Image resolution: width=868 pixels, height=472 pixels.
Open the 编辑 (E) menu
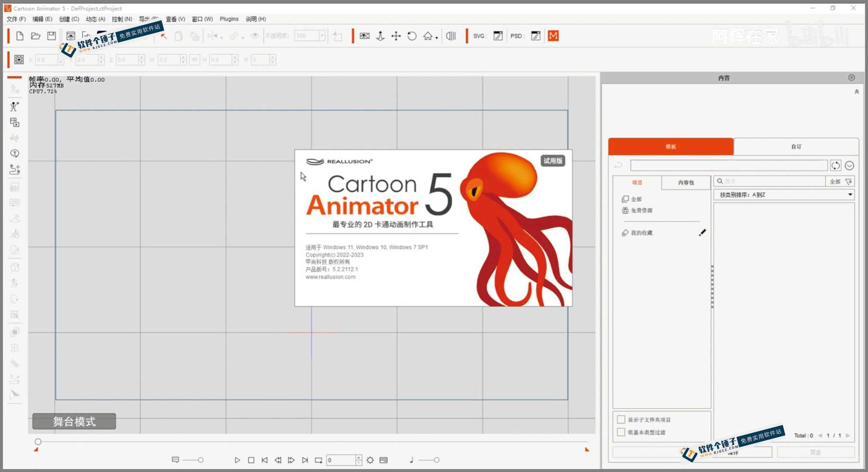(x=42, y=19)
